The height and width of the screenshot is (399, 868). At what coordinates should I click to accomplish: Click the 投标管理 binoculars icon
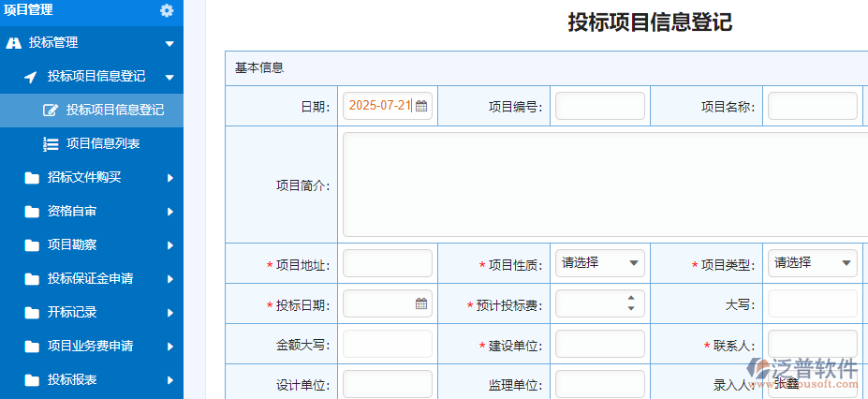point(13,43)
